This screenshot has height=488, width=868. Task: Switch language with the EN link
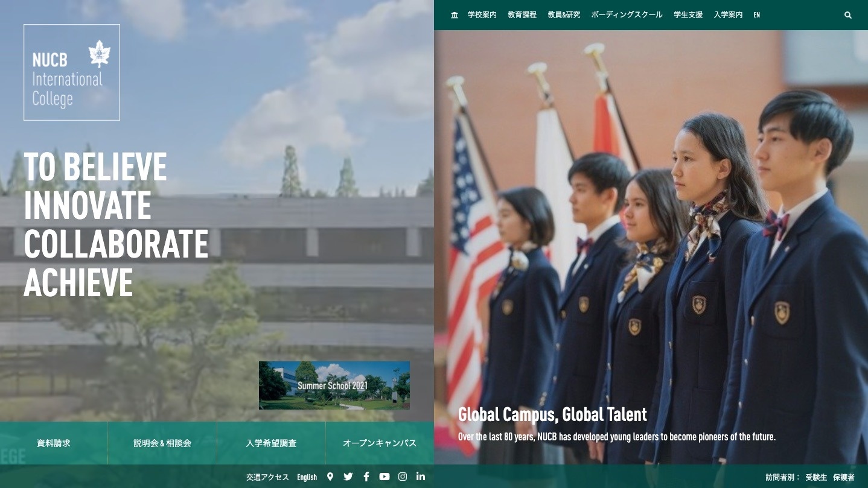pyautogui.click(x=756, y=15)
